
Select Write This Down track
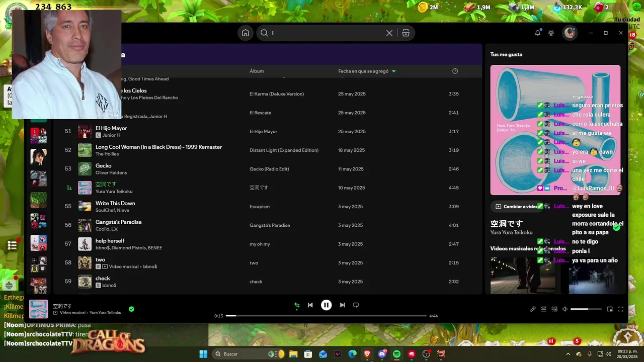pos(267,207)
